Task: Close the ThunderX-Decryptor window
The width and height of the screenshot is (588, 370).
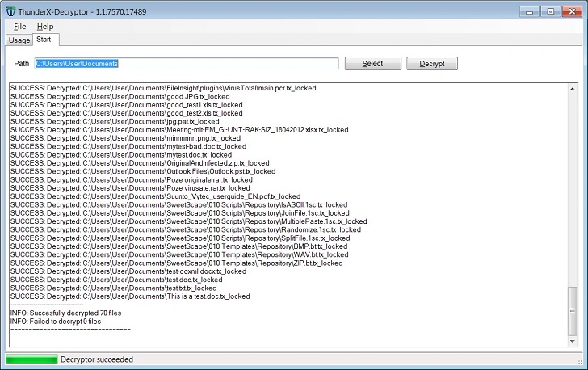Action: click(572, 11)
